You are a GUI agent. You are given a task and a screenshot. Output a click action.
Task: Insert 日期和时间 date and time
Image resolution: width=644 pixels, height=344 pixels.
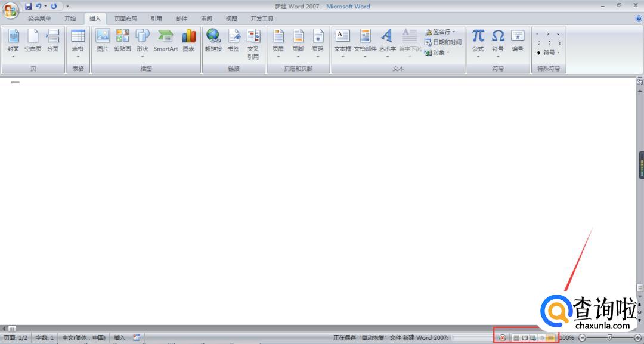click(x=443, y=42)
